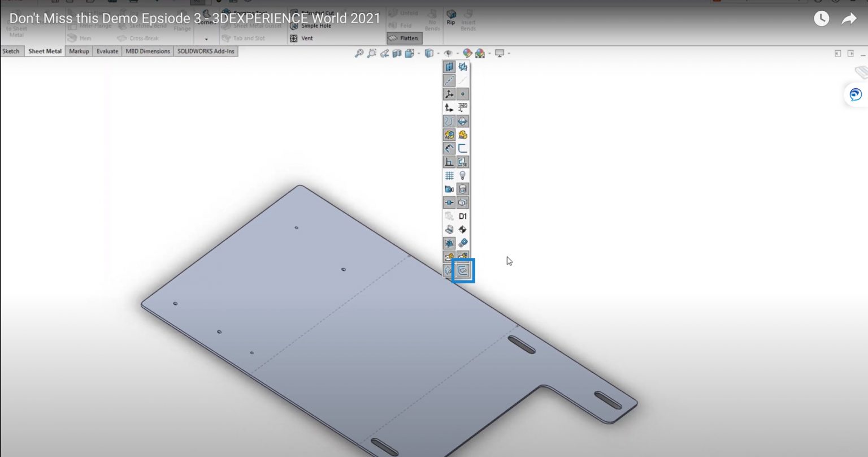Click the Hide/Show Items eye icon
This screenshot has height=457, width=868.
coord(448,53)
